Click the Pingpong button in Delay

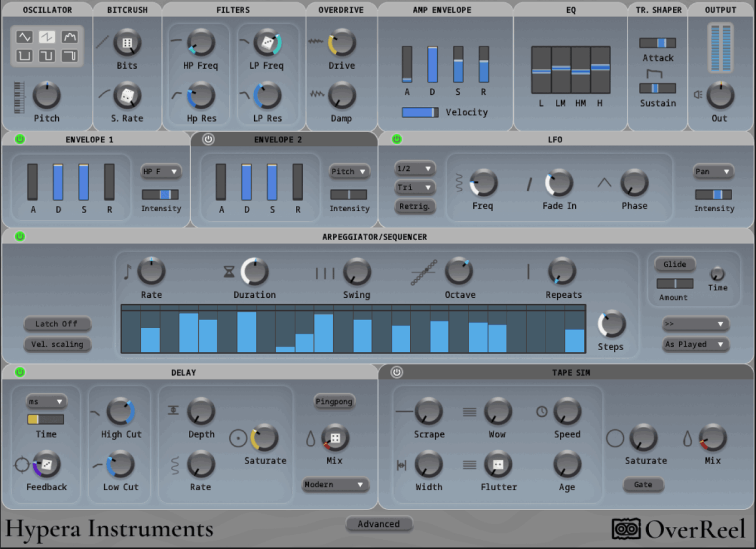(334, 401)
